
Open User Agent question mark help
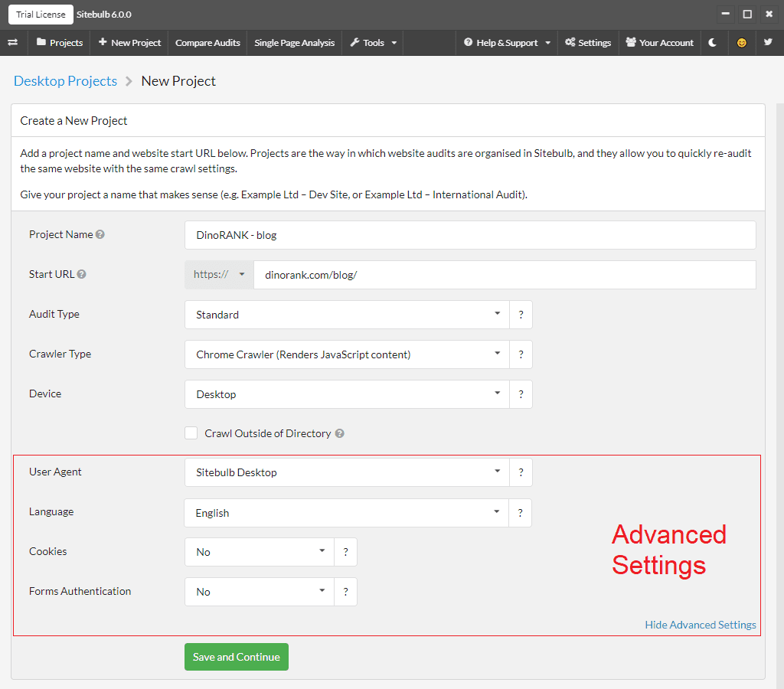point(521,472)
